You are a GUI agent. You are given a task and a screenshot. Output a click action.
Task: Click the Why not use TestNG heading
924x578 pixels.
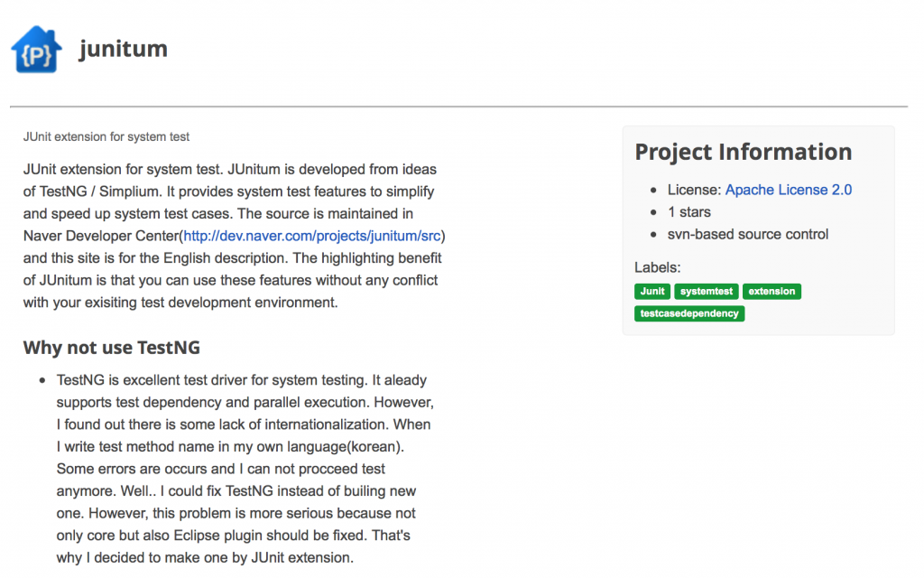(111, 348)
